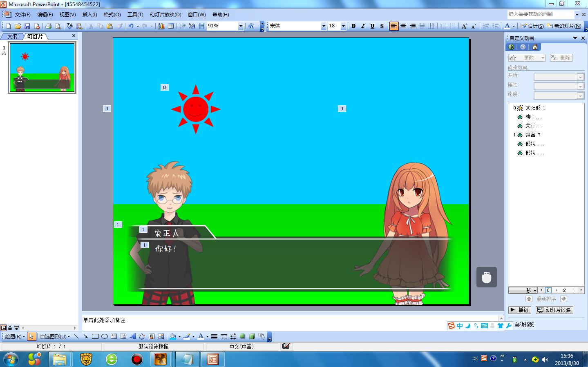This screenshot has width=588, height=367.
Task: Toggle text Shadow formatting
Action: click(382, 26)
